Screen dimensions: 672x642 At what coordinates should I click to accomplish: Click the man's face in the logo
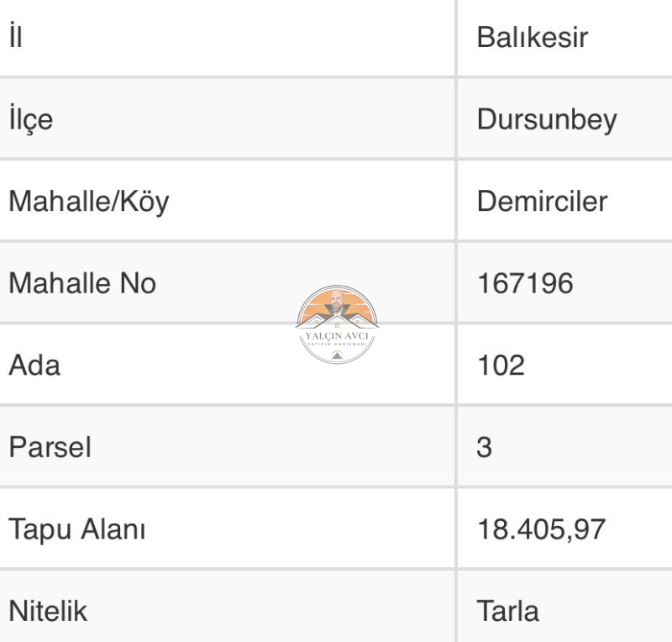tap(337, 301)
